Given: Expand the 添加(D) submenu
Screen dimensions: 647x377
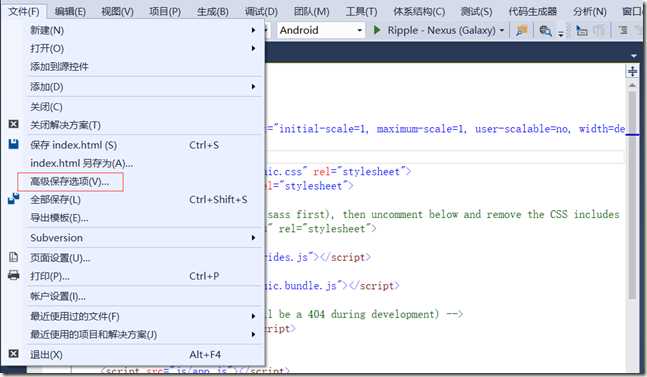Looking at the screenshot, I should click(x=253, y=87).
